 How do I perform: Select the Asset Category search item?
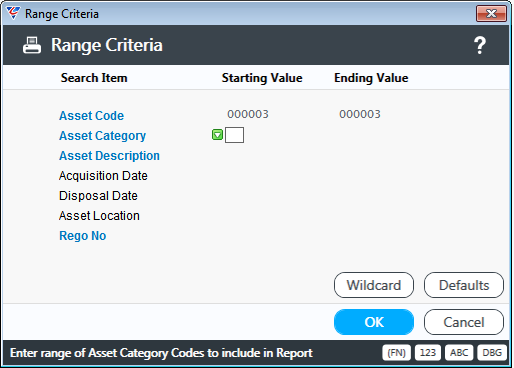point(102,136)
